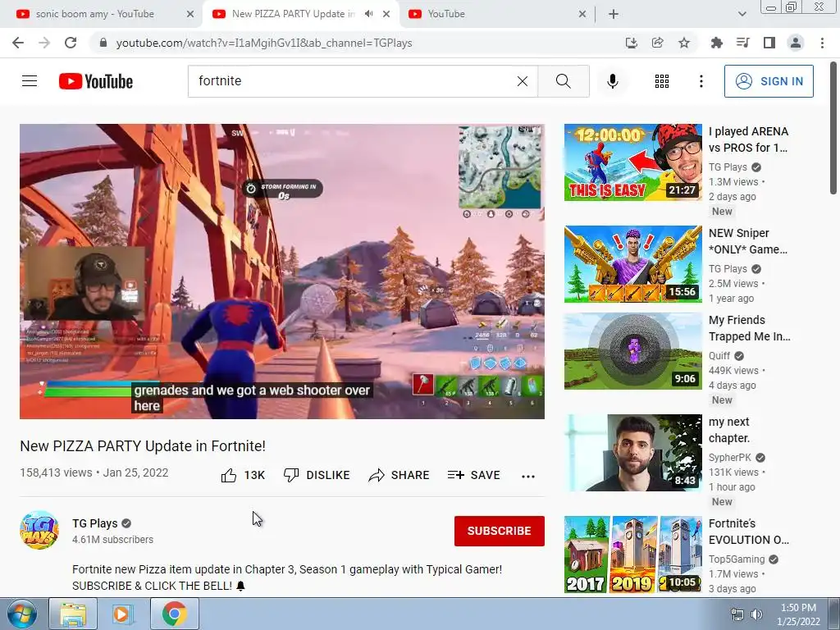Click the address bar URL
Image resolution: width=840 pixels, height=630 pixels.
[x=264, y=43]
